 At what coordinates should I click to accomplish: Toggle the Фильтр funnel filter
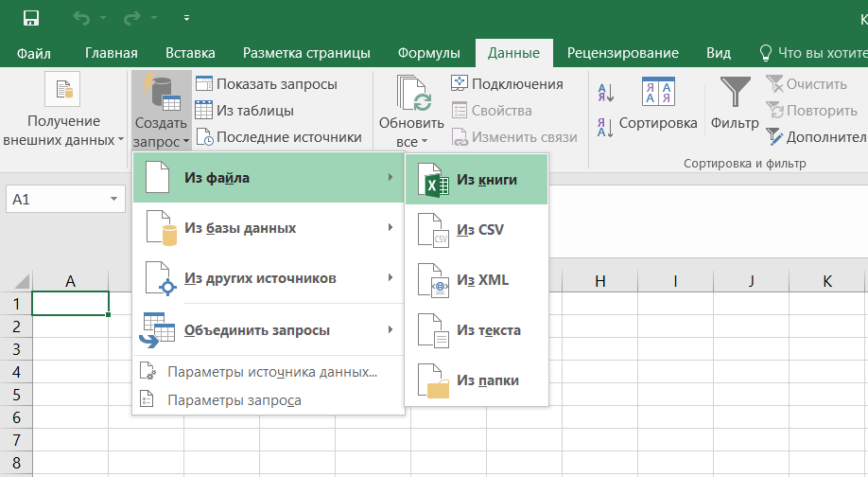click(x=735, y=104)
